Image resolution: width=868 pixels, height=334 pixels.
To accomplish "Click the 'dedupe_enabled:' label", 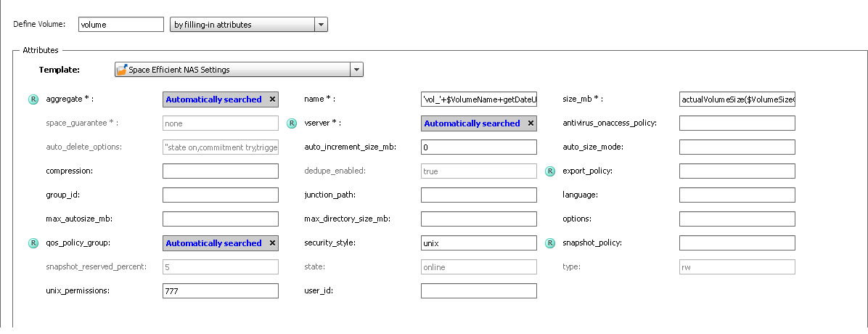I will click(x=335, y=171).
